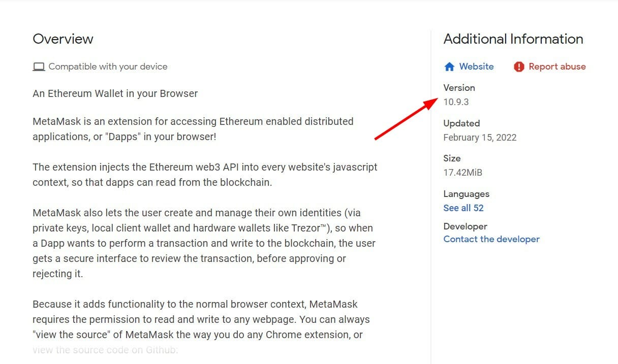Open Contact the developer
The height and width of the screenshot is (364, 618).
(491, 239)
